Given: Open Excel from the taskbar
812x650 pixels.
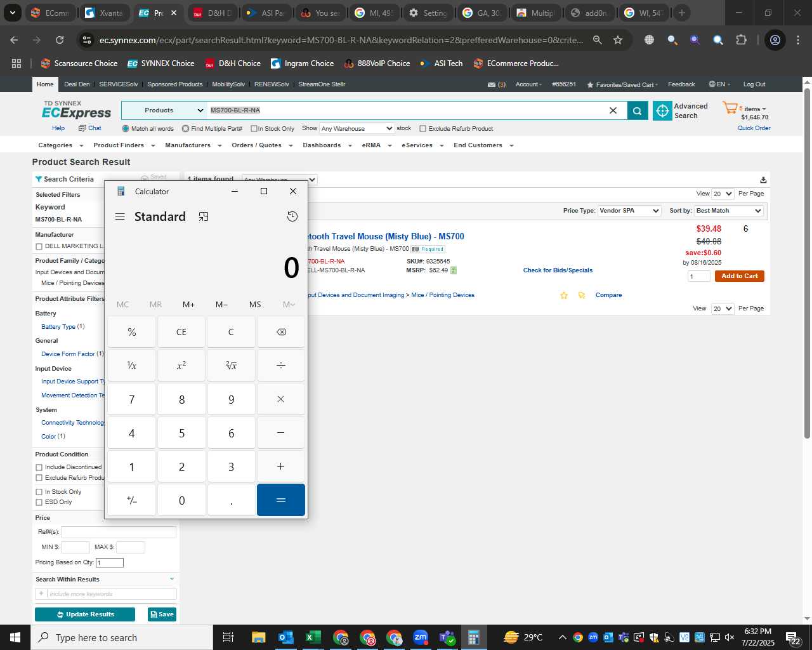Looking at the screenshot, I should (x=313, y=637).
